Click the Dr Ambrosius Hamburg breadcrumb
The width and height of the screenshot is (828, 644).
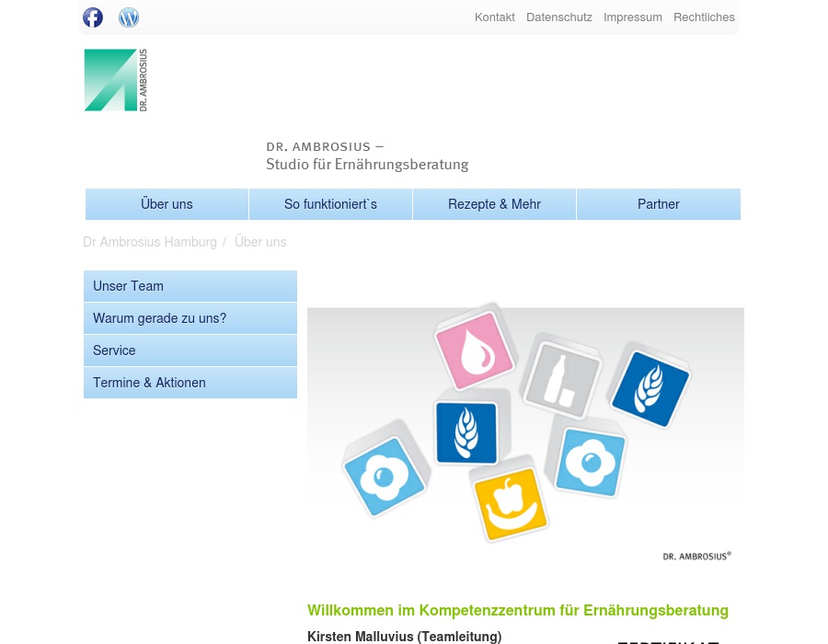coord(150,242)
